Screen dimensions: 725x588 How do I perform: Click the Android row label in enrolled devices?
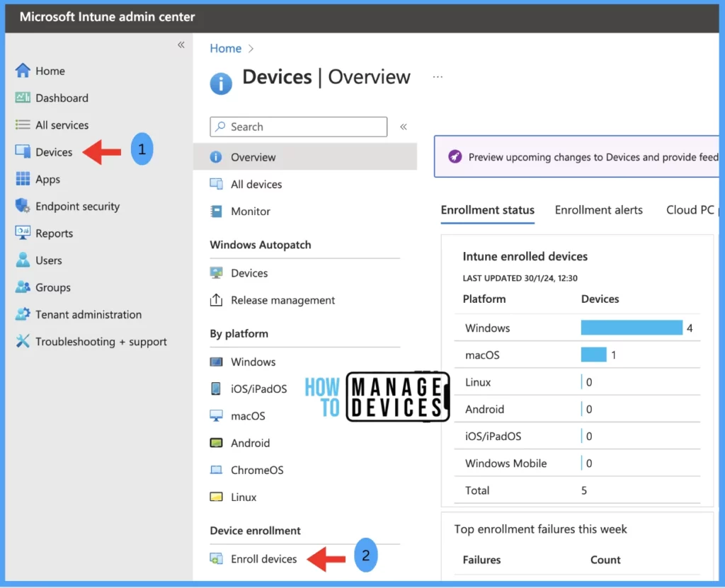coord(484,409)
